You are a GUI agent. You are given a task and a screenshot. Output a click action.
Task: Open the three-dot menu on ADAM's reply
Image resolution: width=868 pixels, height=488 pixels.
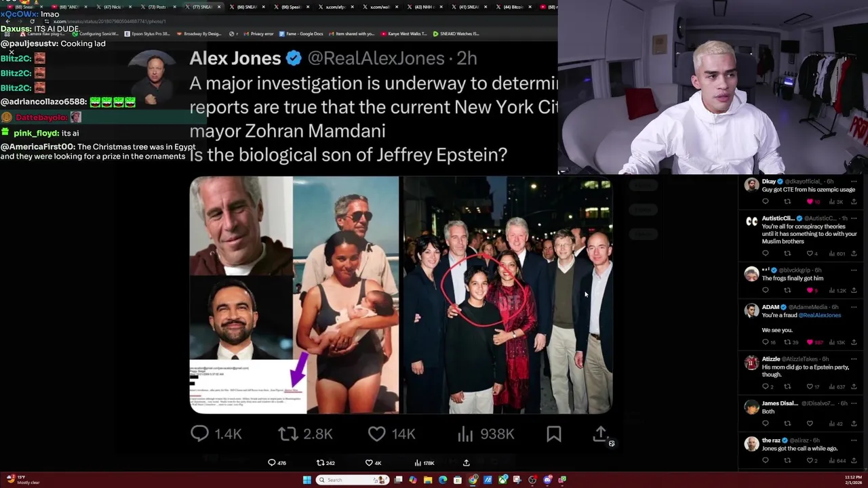854,307
